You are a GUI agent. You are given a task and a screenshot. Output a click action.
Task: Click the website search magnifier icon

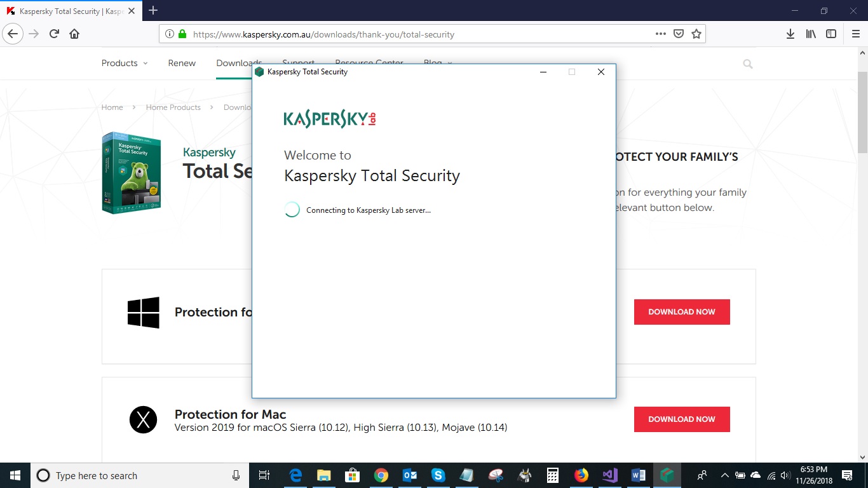[748, 64]
